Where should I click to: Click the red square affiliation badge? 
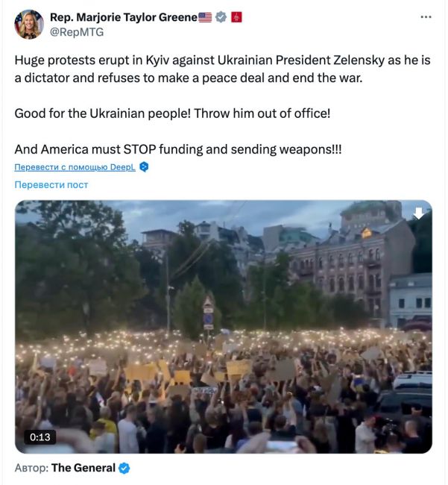(237, 17)
